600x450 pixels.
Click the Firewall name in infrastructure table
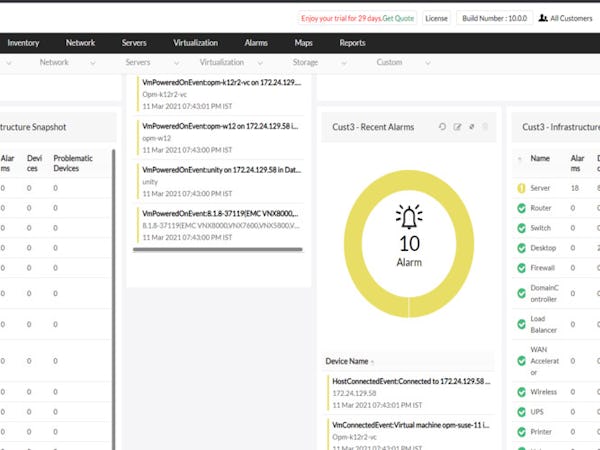click(542, 268)
